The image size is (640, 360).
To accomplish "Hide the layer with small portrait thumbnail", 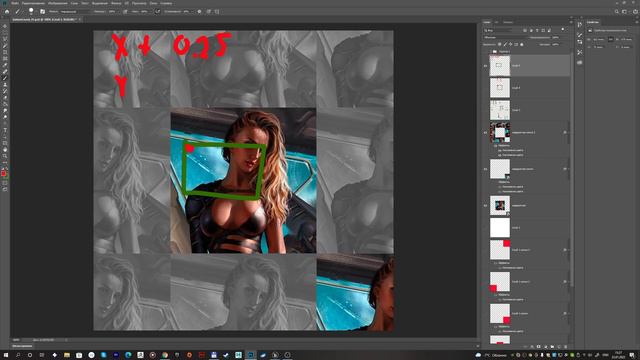I will pyautogui.click(x=485, y=205).
